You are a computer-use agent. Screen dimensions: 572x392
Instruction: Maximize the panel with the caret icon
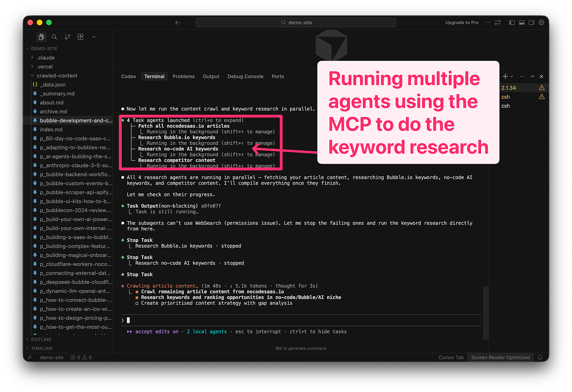(x=532, y=77)
